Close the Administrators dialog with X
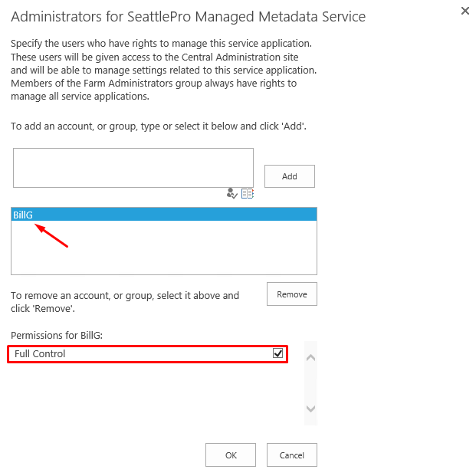 (465, 11)
